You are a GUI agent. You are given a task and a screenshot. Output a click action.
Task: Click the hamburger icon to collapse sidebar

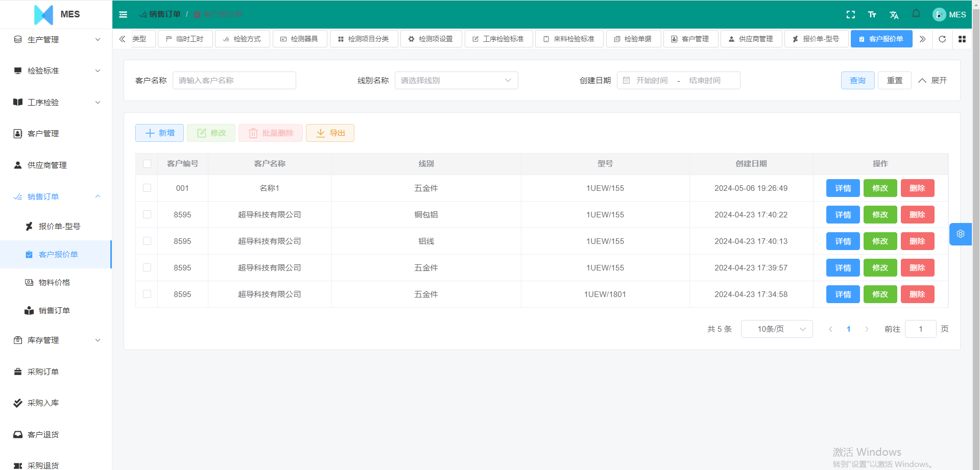point(123,14)
